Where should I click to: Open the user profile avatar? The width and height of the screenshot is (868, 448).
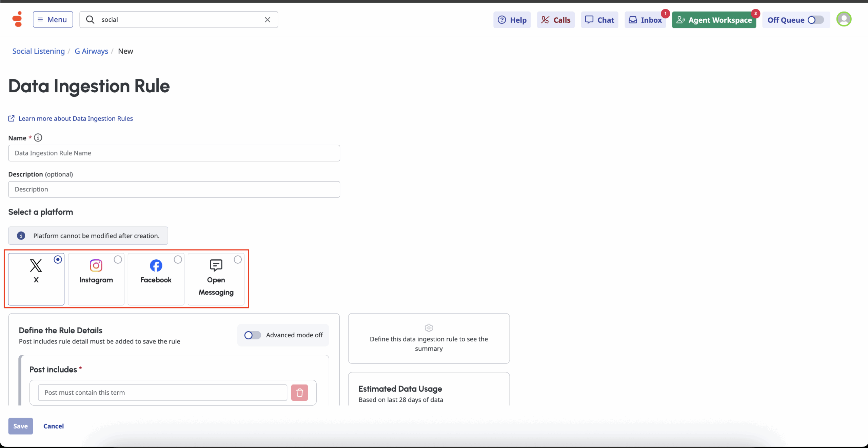(x=844, y=19)
